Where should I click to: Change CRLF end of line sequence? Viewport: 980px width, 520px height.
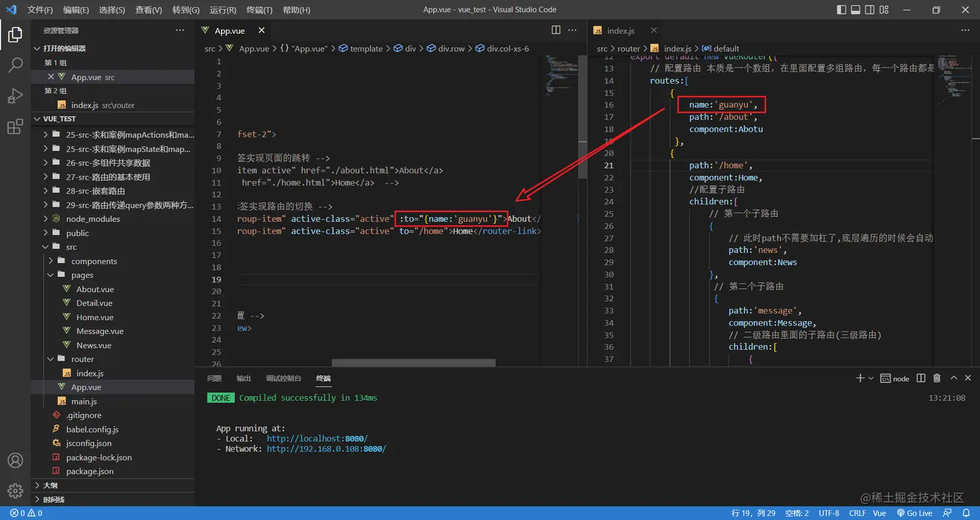click(x=857, y=513)
